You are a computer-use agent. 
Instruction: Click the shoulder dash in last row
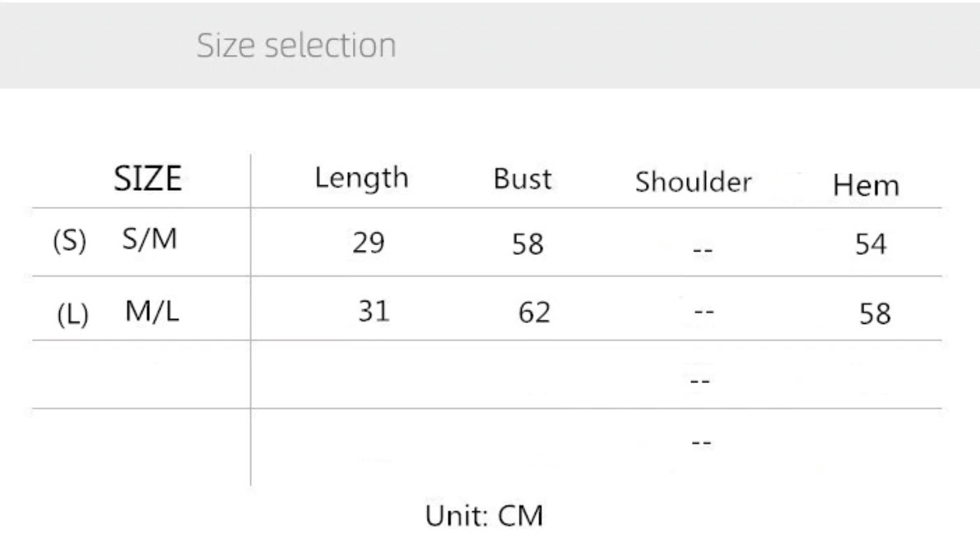700,444
